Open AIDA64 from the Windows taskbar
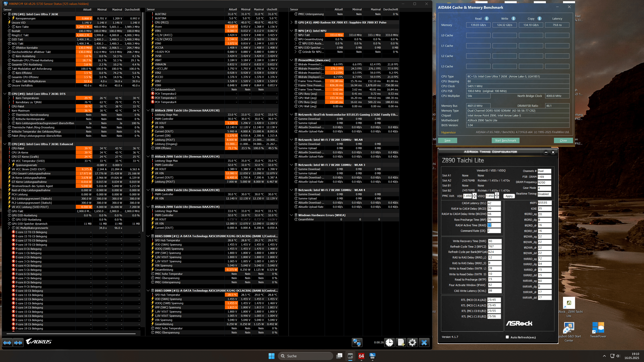The image size is (644, 362). tap(361, 356)
